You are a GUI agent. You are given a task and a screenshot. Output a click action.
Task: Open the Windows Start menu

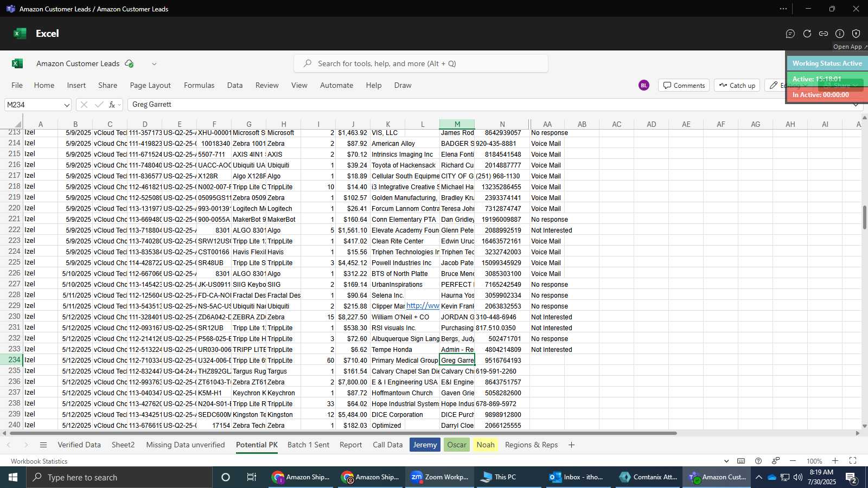tap(13, 477)
